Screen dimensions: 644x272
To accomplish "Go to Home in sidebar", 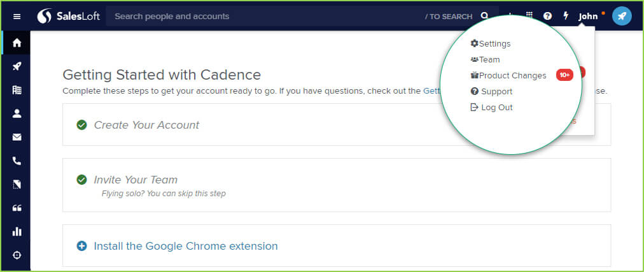I will click(17, 43).
